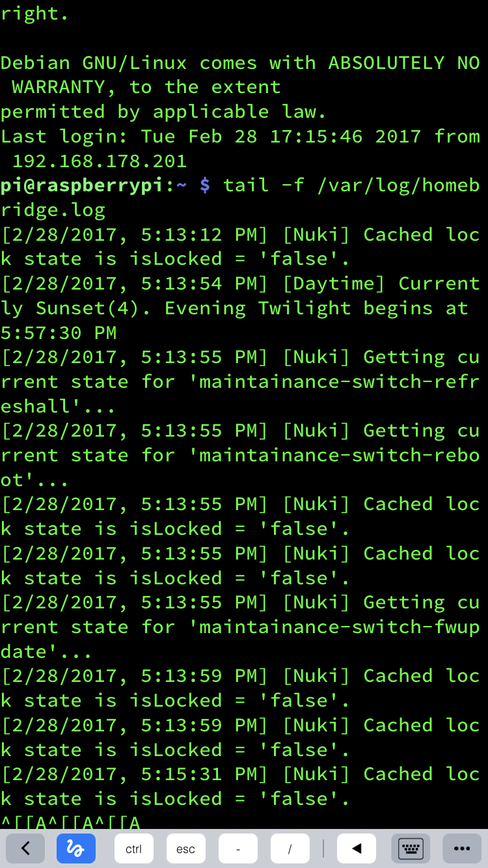Open the more options ellipsis menu
The width and height of the screenshot is (488, 868).
(x=462, y=848)
